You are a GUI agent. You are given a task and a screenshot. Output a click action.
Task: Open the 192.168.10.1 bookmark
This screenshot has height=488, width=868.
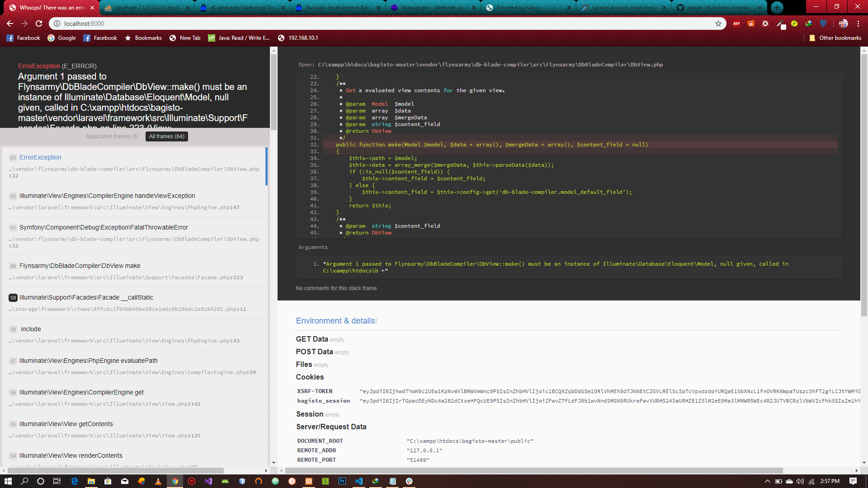tap(298, 38)
